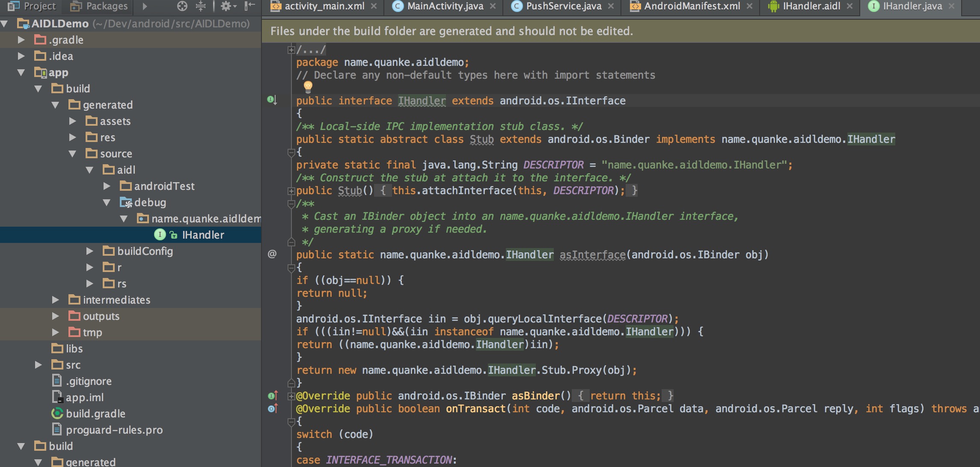Click the @ gutter marker beside asInterface
Screen dimensions: 980x467
pyautogui.click(x=272, y=254)
